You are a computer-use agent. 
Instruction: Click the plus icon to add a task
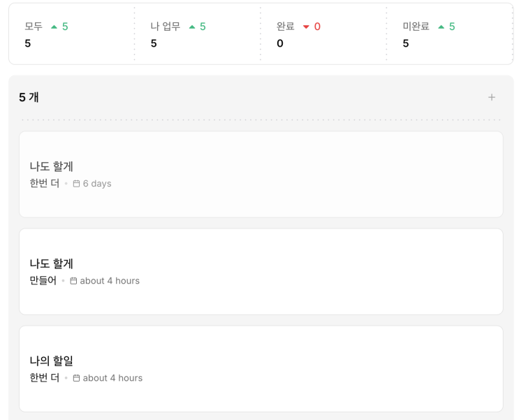492,97
